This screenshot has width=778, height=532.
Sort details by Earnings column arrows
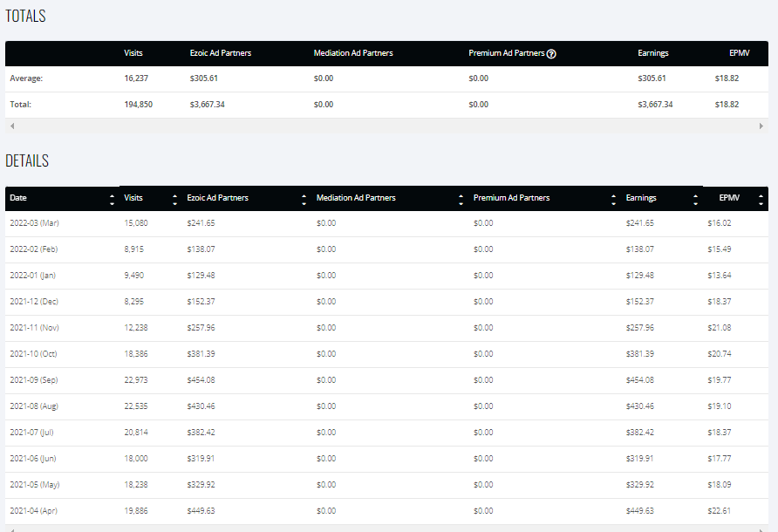point(696,200)
